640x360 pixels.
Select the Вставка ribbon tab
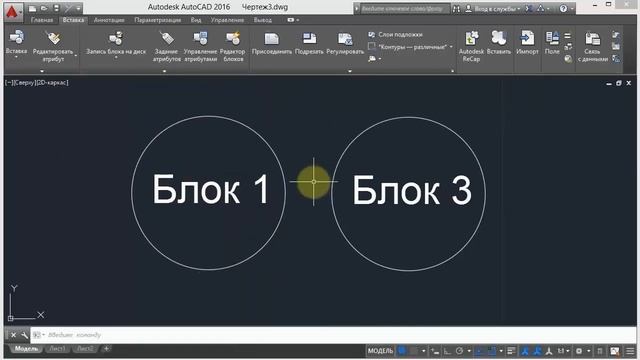73,20
